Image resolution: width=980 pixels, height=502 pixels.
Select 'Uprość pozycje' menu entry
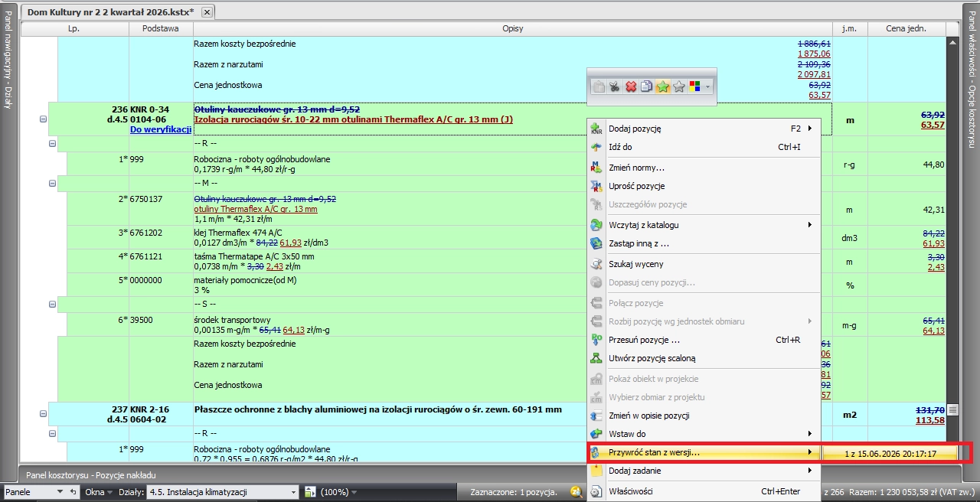click(x=703, y=186)
